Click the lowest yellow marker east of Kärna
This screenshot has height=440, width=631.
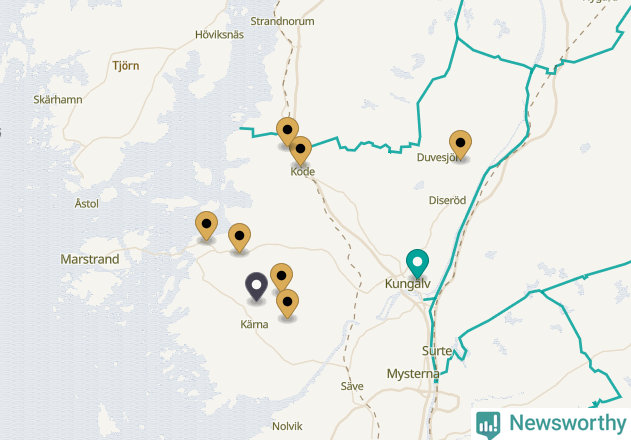(287, 304)
